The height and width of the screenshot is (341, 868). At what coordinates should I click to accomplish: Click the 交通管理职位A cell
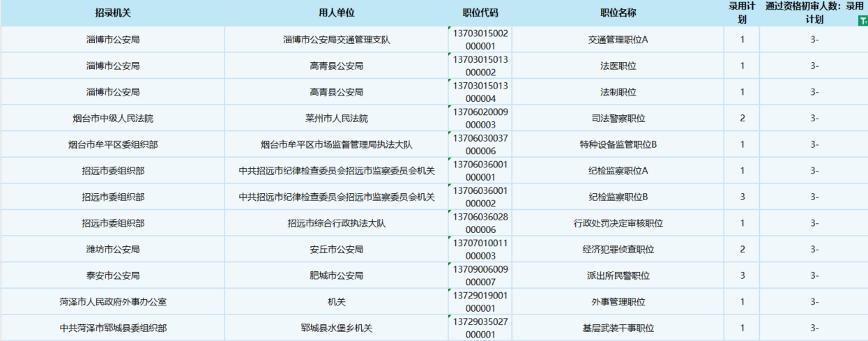618,40
